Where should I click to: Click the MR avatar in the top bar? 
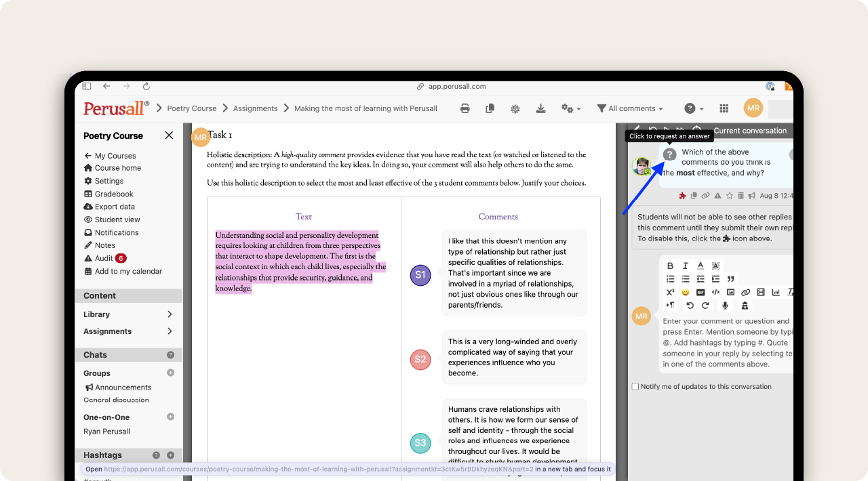[753, 108]
